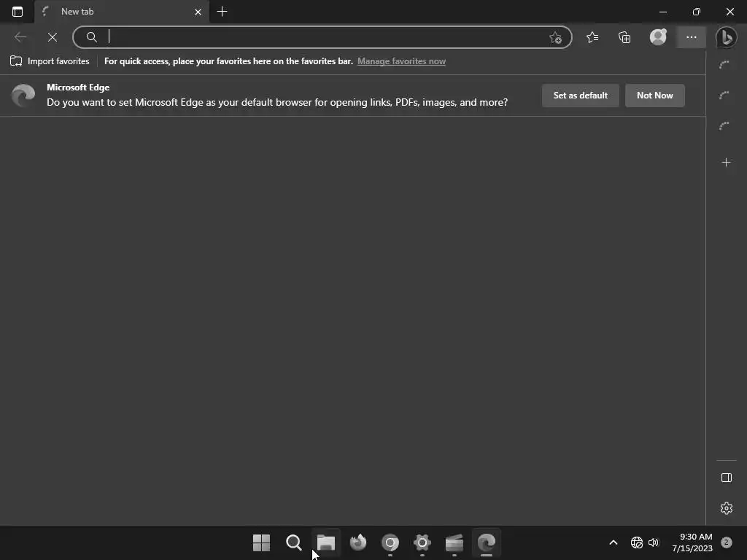Screen dimensions: 747x560
Task: Launch File Explorer from taskbar
Action: 326,542
